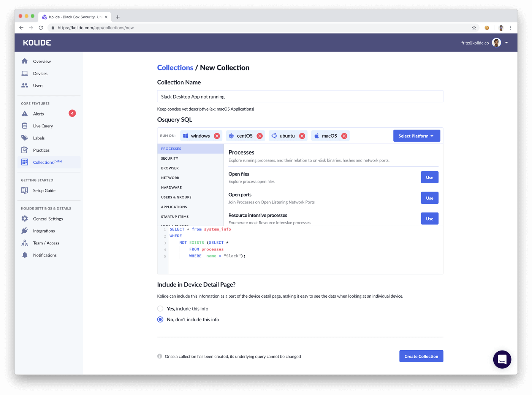Select "Yes, include this info"
This screenshot has width=532, height=395.
[160, 308]
